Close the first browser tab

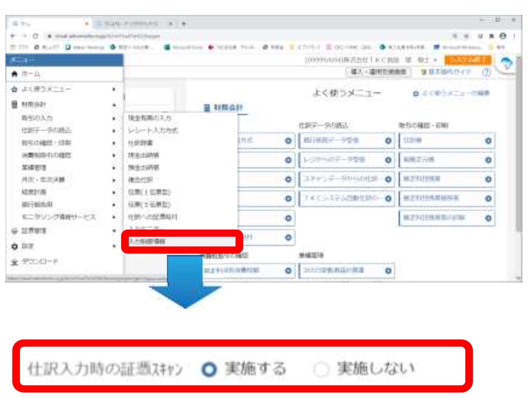(87, 24)
